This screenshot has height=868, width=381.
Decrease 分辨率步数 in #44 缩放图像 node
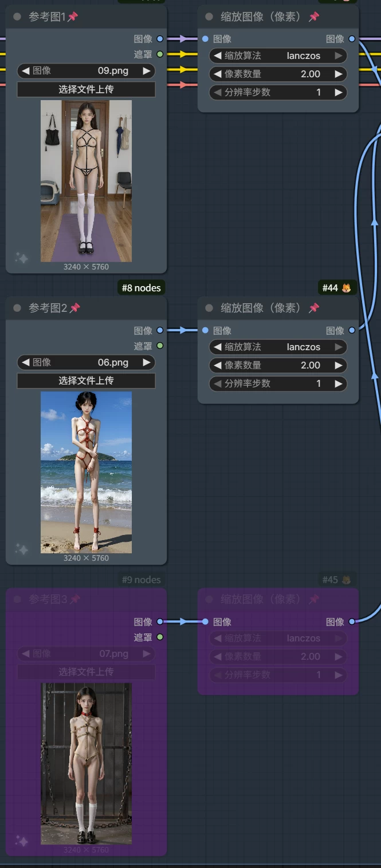tap(218, 383)
